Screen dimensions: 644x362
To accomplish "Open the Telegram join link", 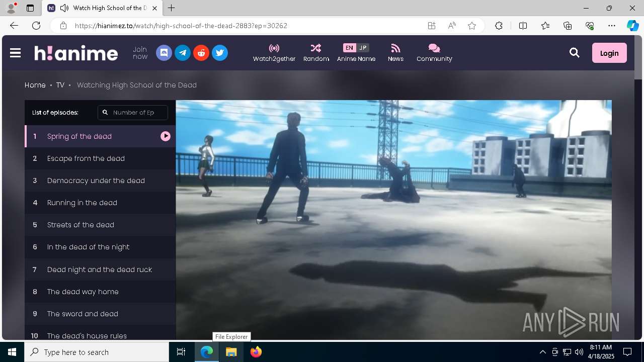I will [183, 53].
